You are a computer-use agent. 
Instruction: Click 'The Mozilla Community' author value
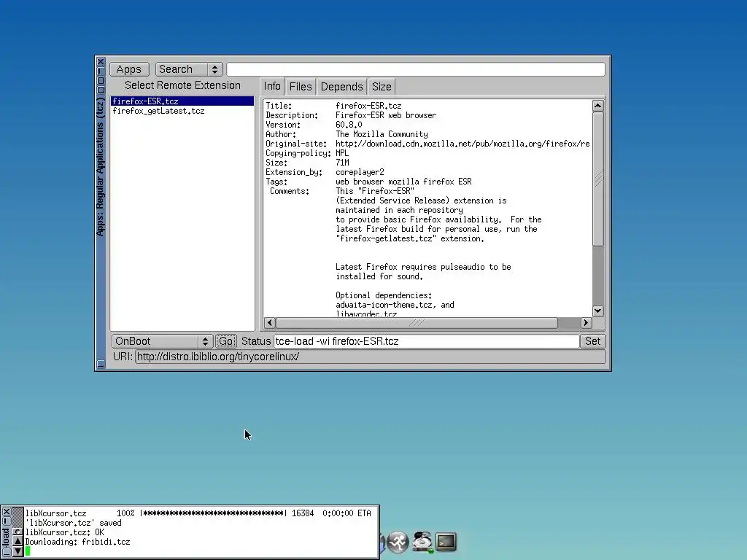(382, 134)
